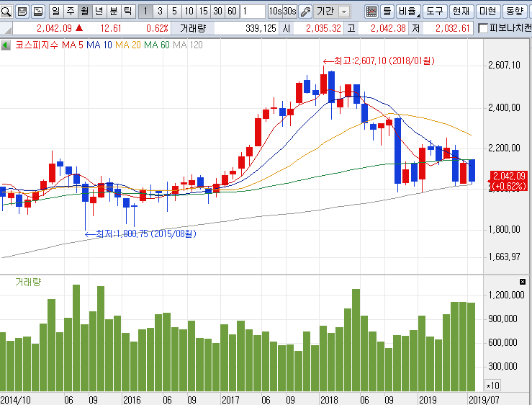Open the 도구 tools menu
This screenshot has width=532, height=405.
435,12
